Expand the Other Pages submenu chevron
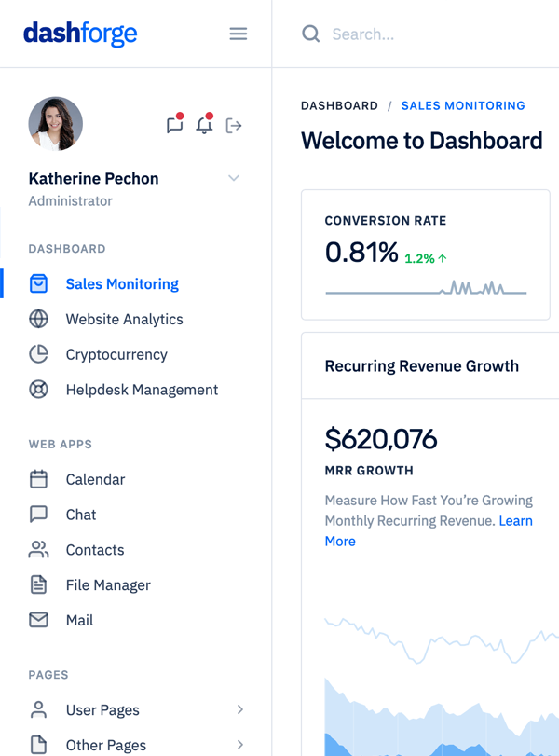This screenshot has width=559, height=756. [x=239, y=745]
